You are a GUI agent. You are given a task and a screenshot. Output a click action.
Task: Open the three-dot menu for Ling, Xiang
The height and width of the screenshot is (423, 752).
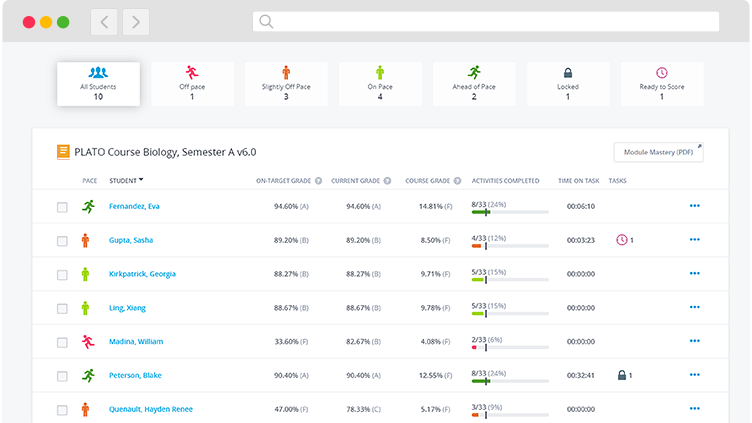[x=694, y=308]
